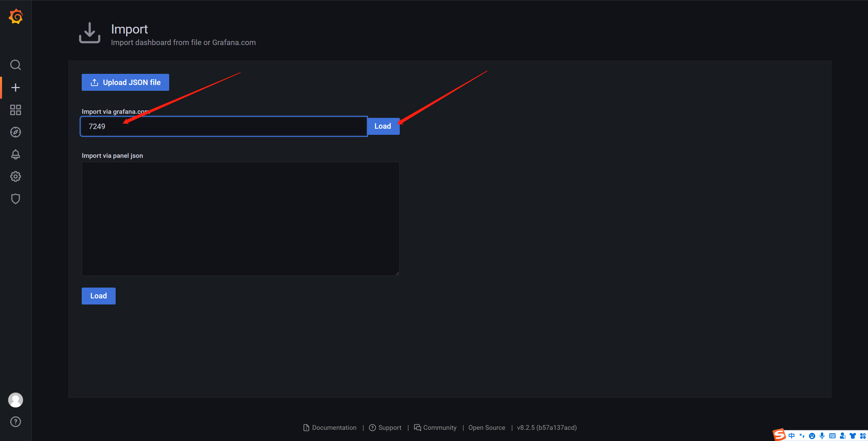Image resolution: width=868 pixels, height=441 pixels.
Task: Click the Upload JSON file button
Action: pos(125,82)
